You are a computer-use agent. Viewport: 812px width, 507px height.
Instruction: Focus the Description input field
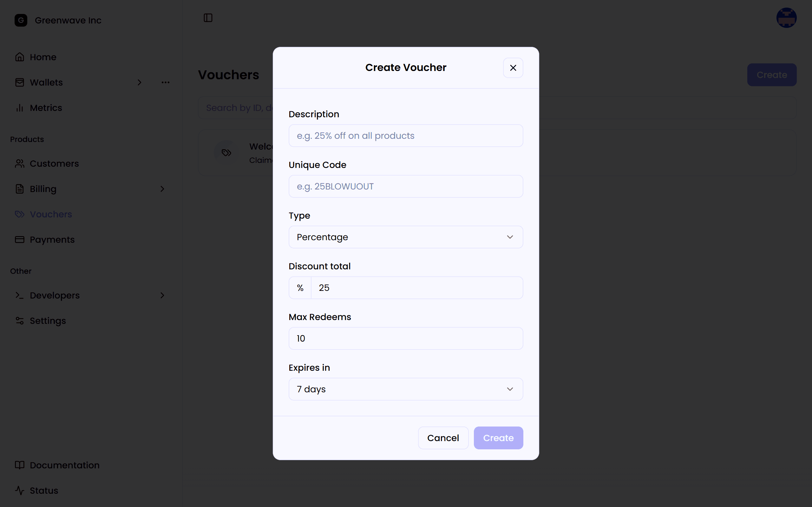406,136
